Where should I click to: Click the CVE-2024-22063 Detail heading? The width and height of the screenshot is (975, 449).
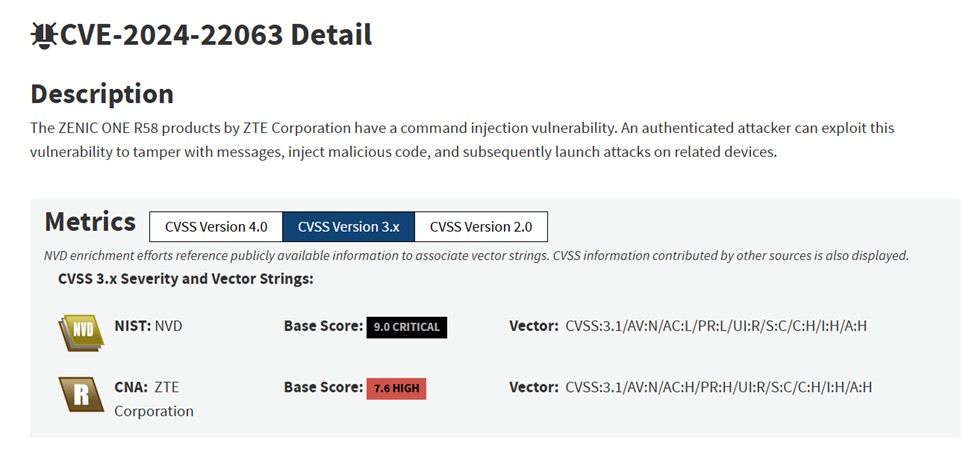tap(216, 35)
